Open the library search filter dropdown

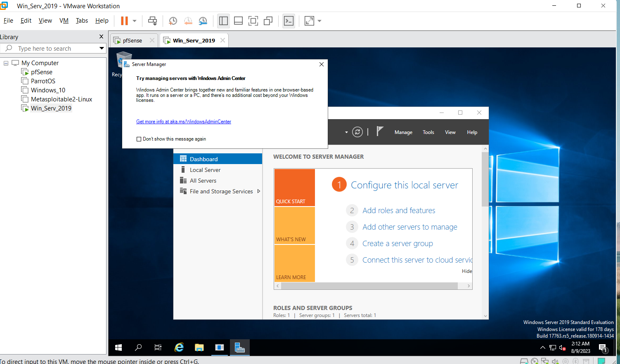pyautogui.click(x=102, y=49)
